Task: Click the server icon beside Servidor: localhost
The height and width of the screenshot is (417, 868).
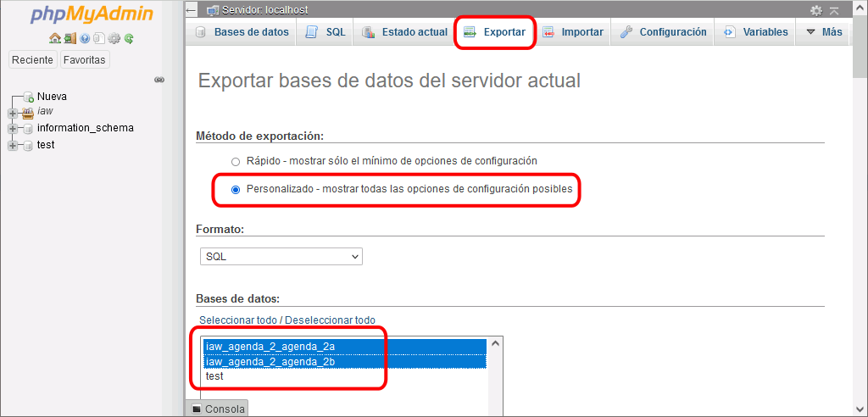Action: pos(213,10)
